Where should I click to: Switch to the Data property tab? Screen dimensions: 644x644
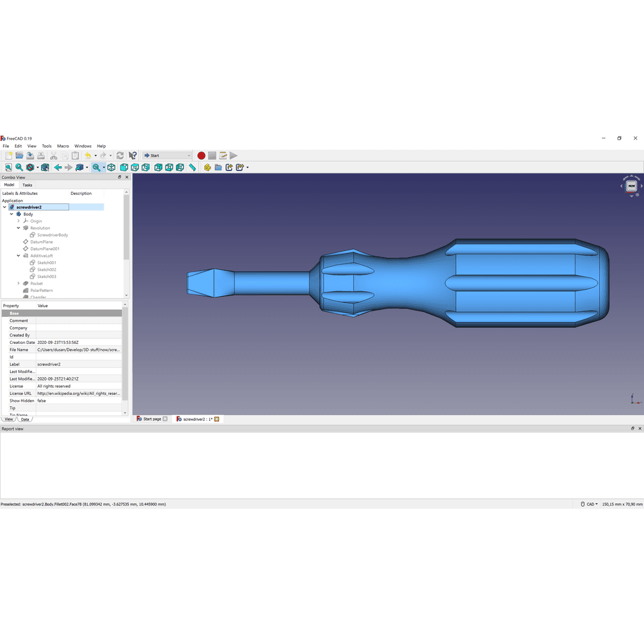[25, 419]
